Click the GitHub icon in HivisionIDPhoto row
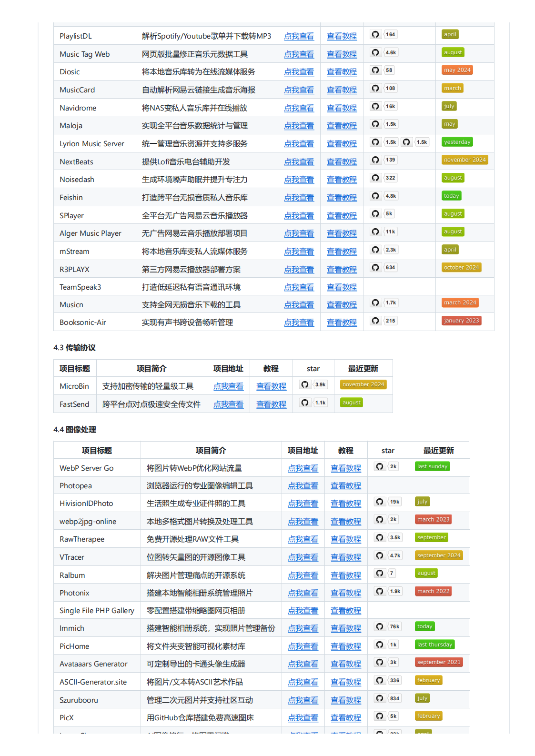 [x=379, y=502]
